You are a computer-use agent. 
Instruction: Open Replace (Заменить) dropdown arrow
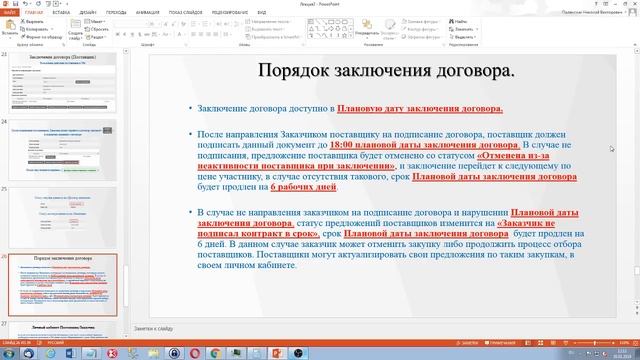(477, 29)
